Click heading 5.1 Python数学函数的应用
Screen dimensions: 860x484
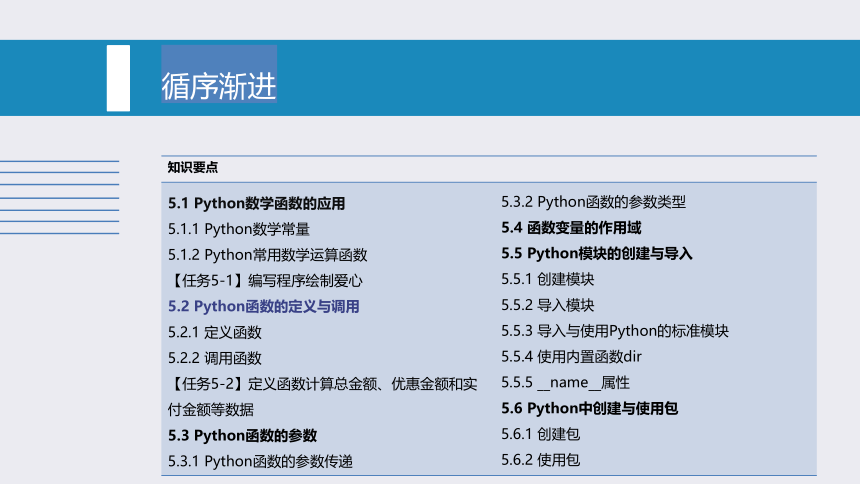click(256, 203)
